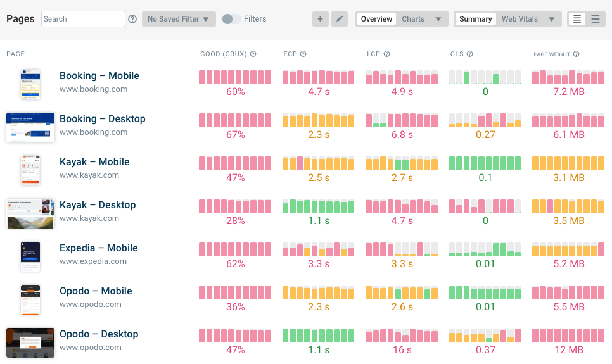Click Kayak – Mobile CLS value 0.1
The height and width of the screenshot is (364, 612).
click(x=485, y=178)
